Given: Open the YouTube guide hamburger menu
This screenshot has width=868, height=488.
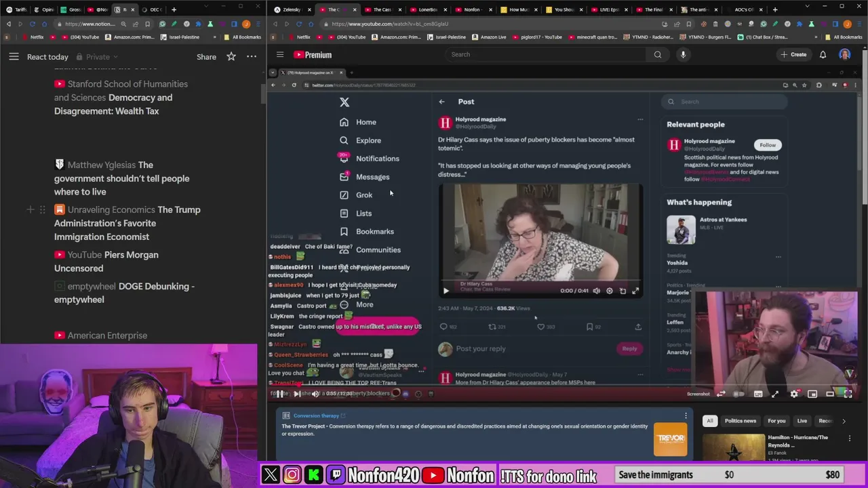Looking at the screenshot, I should (279, 55).
